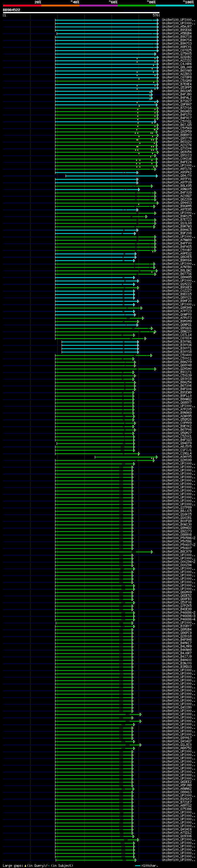
Task: Select entry UniRef100_B4P9H8
Action: pyautogui.click(x=177, y=640)
